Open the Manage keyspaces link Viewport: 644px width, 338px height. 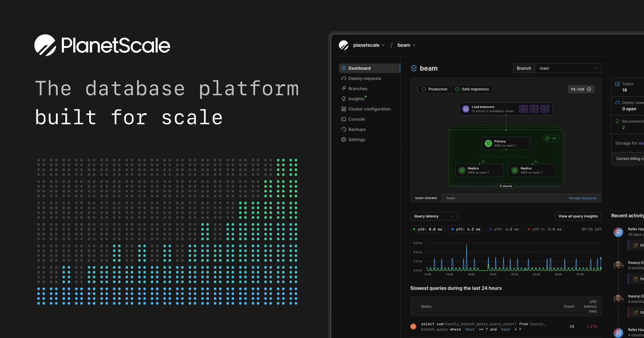[583, 198]
